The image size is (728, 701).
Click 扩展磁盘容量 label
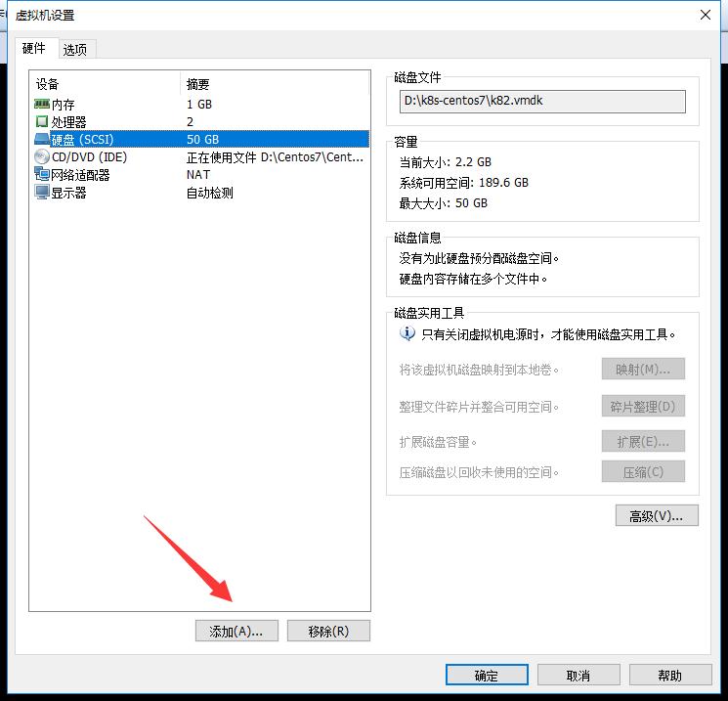(439, 442)
